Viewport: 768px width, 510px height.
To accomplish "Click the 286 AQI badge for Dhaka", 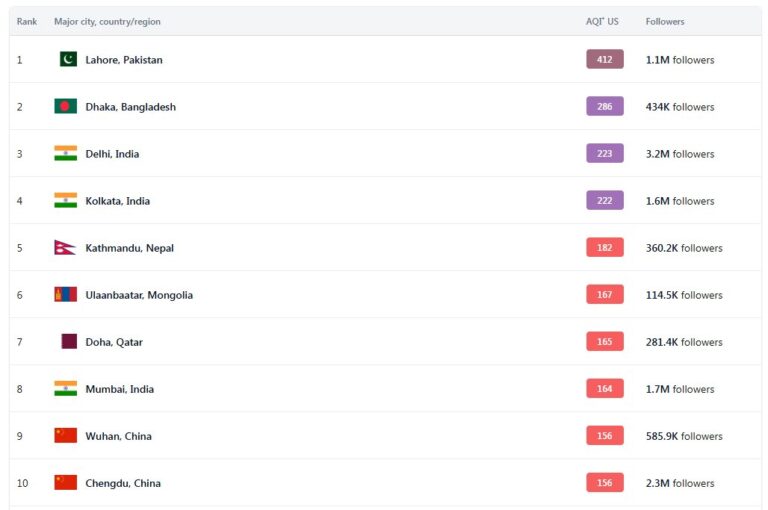I will click(x=604, y=106).
